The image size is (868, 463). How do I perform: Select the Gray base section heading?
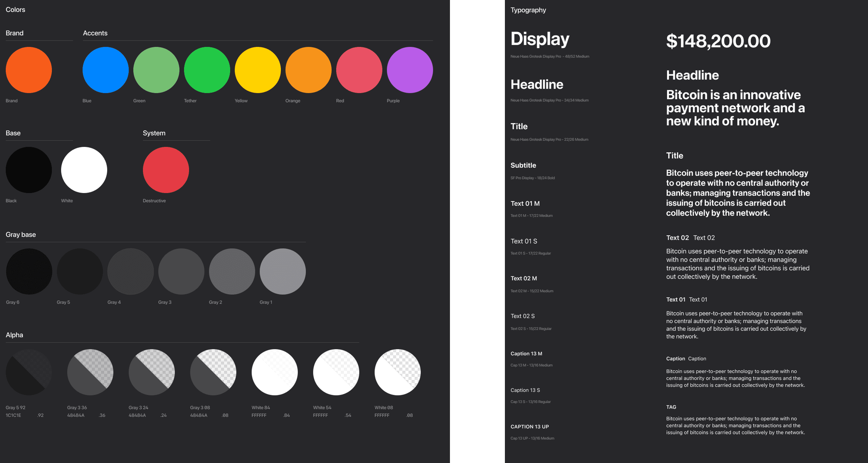[21, 235]
